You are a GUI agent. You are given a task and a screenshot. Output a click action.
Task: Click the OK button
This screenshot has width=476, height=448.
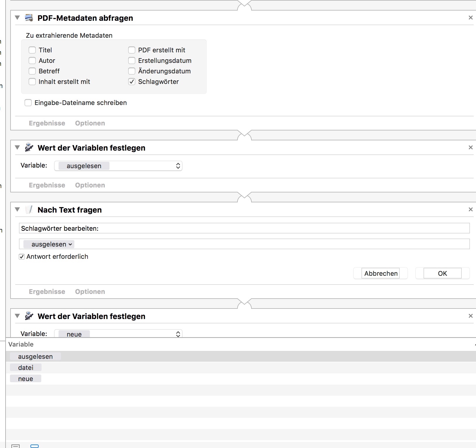coord(442,273)
